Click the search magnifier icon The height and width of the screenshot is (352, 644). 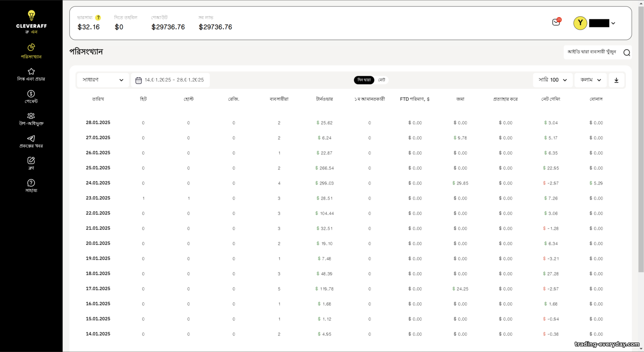click(627, 52)
